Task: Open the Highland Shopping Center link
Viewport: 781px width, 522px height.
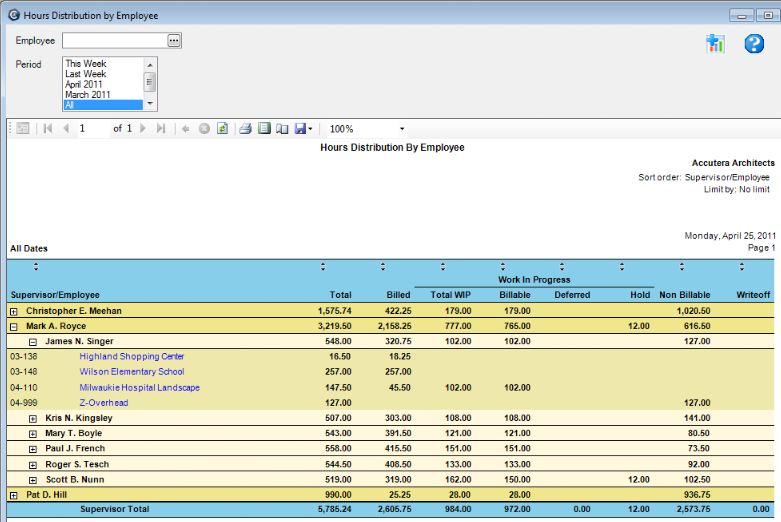Action: pos(132,356)
